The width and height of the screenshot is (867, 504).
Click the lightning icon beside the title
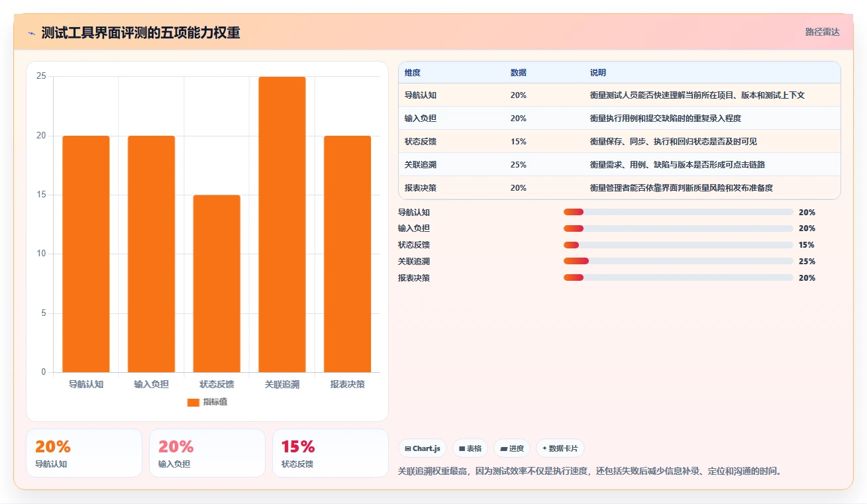pyautogui.click(x=32, y=33)
